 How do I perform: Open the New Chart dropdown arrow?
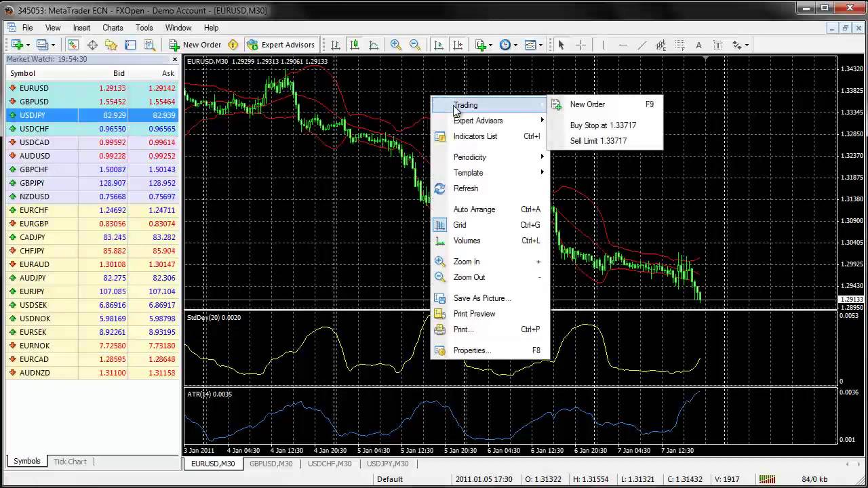(x=26, y=45)
